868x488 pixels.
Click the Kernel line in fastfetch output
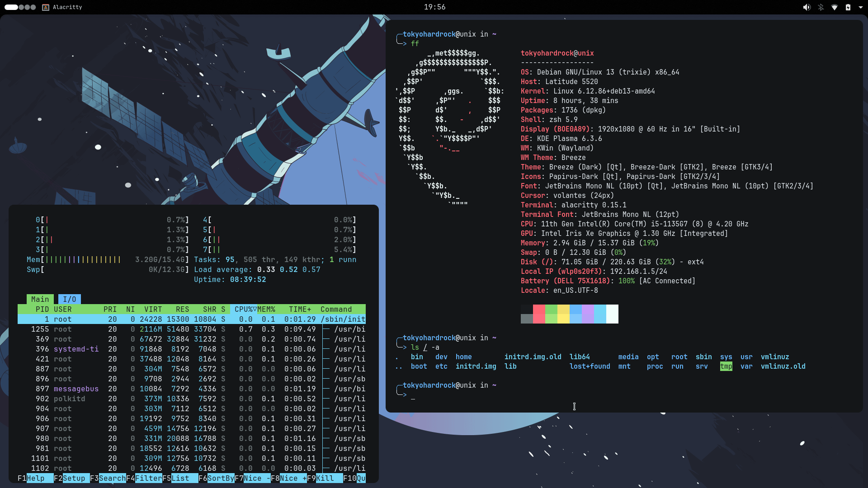pyautogui.click(x=588, y=91)
